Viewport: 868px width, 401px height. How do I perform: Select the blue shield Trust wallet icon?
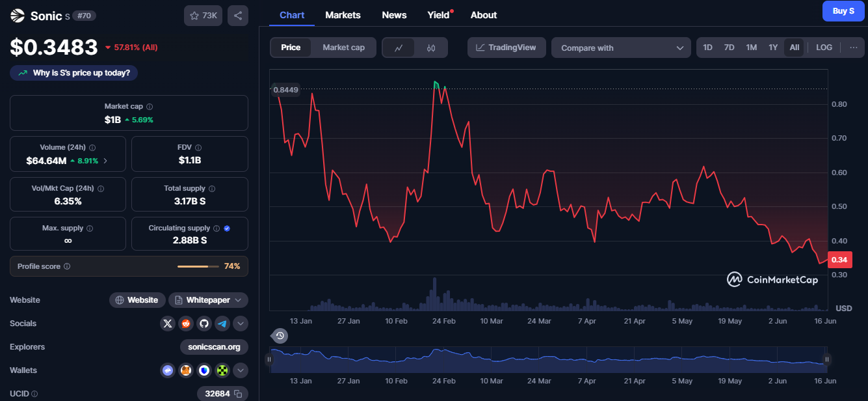tap(204, 370)
